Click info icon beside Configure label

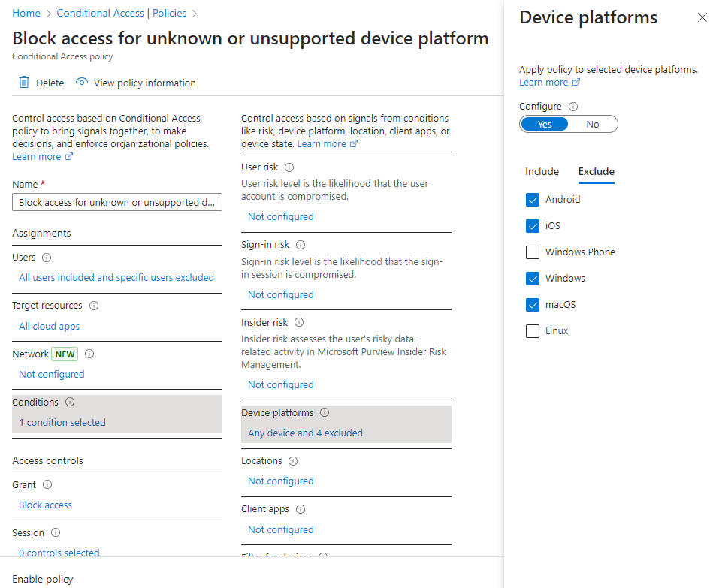(573, 107)
